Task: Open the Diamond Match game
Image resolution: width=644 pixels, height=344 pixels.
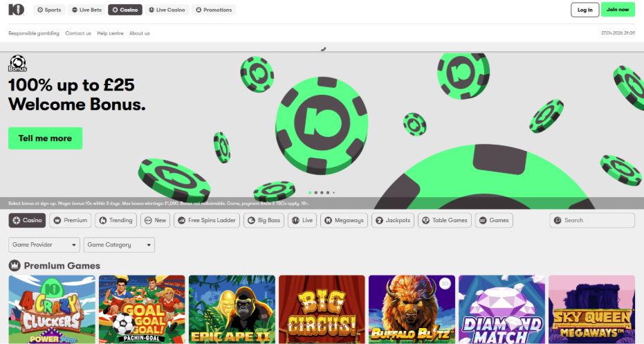Action: click(x=502, y=309)
